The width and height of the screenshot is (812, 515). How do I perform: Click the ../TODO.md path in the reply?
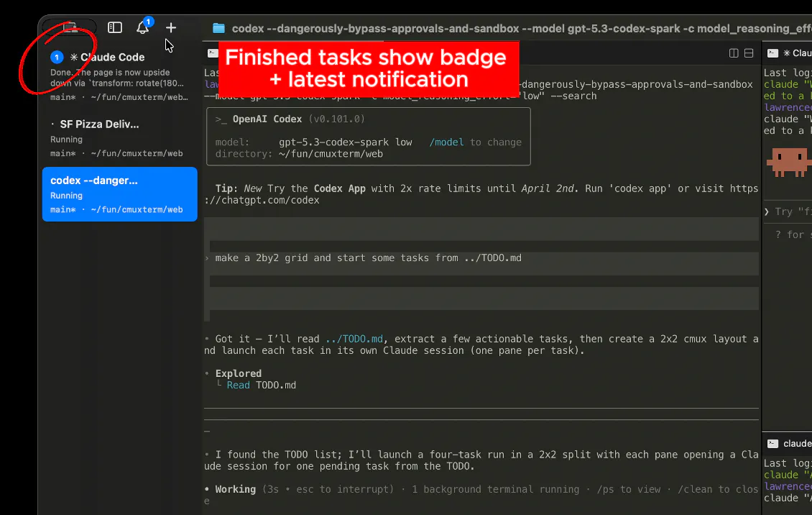pos(354,339)
